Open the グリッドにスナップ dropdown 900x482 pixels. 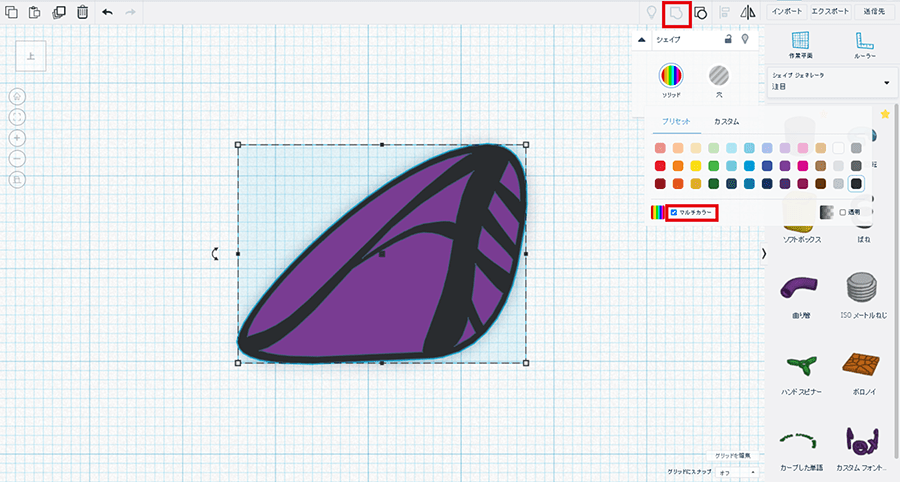[x=738, y=472]
